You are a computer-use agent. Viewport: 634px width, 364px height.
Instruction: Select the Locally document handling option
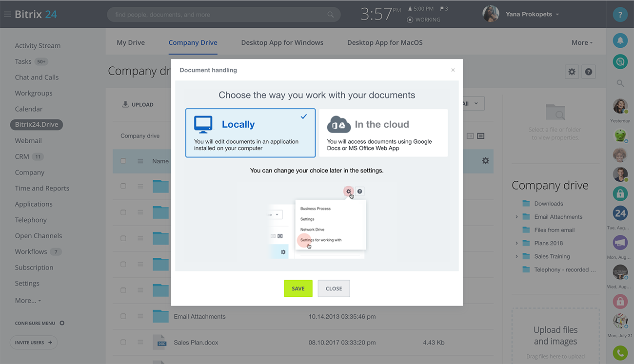point(250,133)
